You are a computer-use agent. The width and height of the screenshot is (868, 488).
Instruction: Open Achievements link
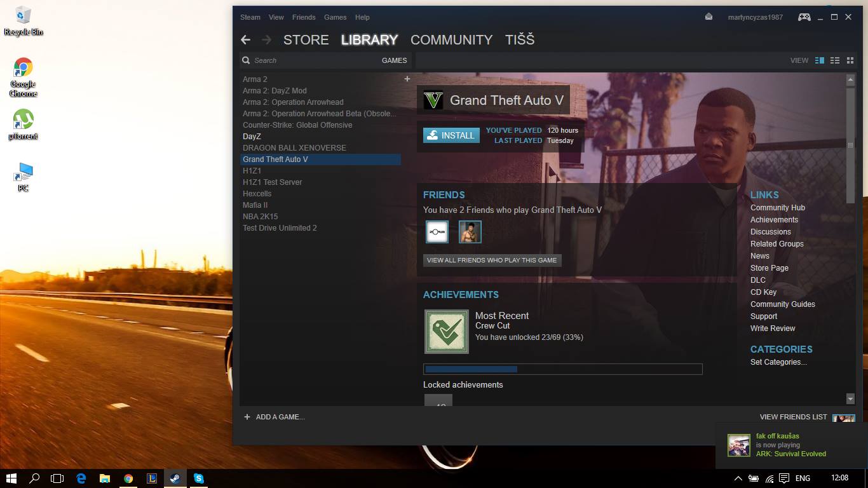click(x=774, y=220)
